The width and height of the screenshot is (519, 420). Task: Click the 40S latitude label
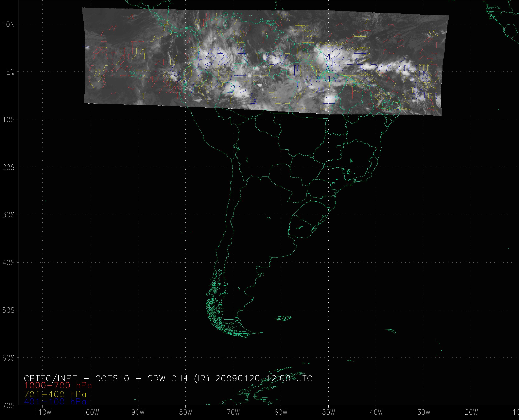click(x=9, y=262)
